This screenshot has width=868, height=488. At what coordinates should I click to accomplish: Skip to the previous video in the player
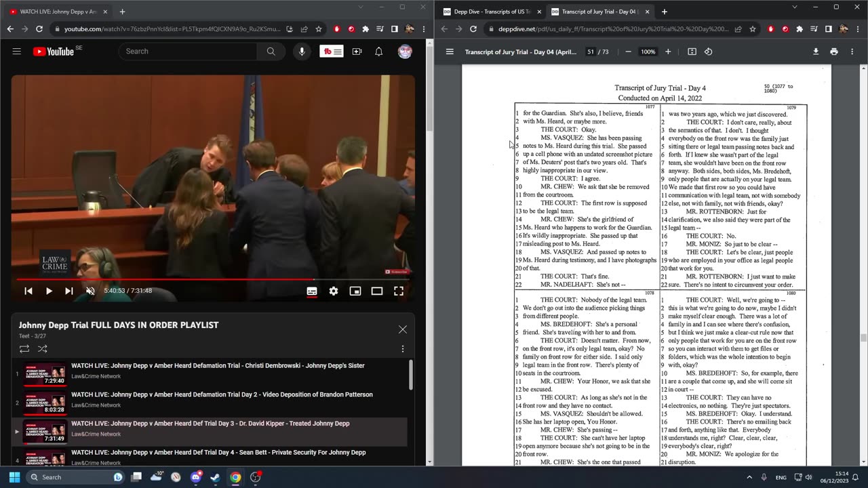pyautogui.click(x=28, y=291)
